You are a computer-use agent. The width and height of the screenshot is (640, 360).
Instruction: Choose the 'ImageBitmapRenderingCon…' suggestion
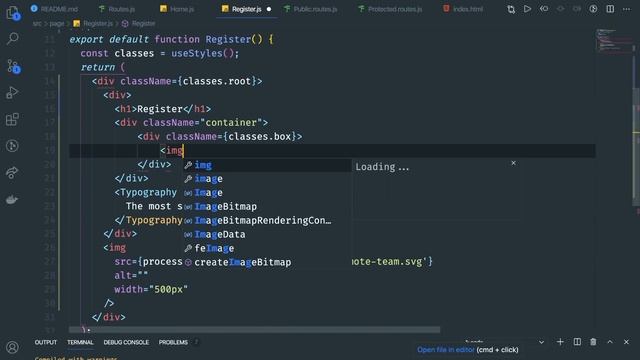tap(267, 220)
